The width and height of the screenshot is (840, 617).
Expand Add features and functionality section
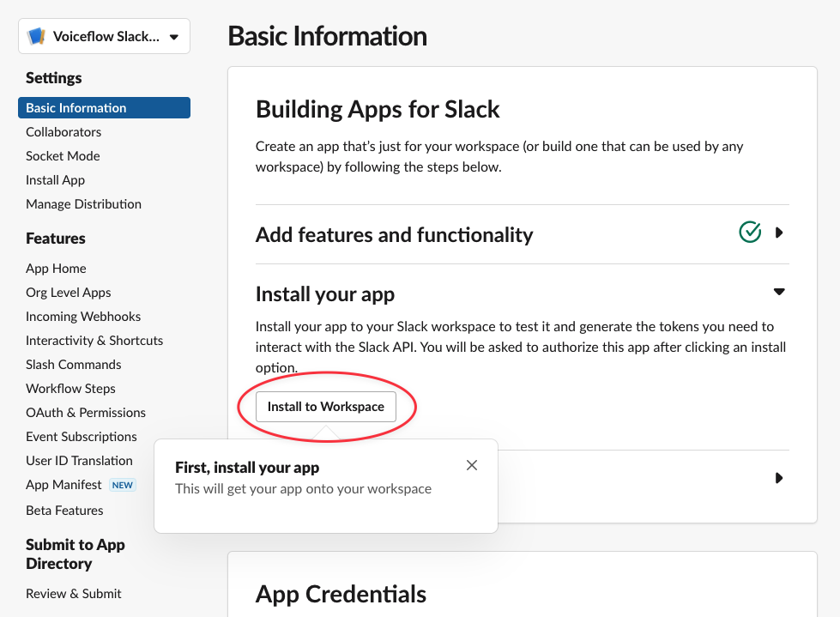(x=779, y=233)
